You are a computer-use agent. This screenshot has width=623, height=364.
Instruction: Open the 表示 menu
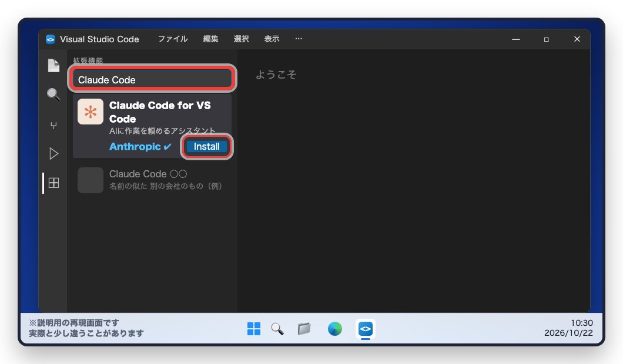272,39
